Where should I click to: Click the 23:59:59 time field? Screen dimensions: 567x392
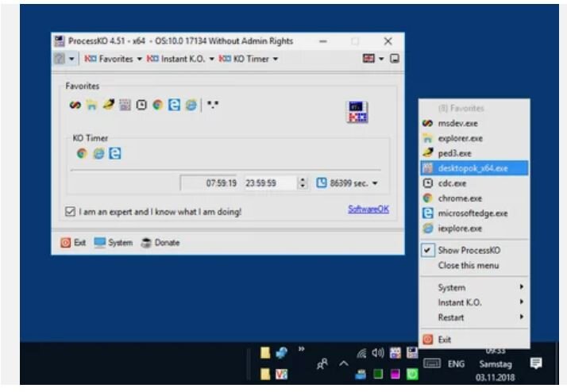[270, 183]
